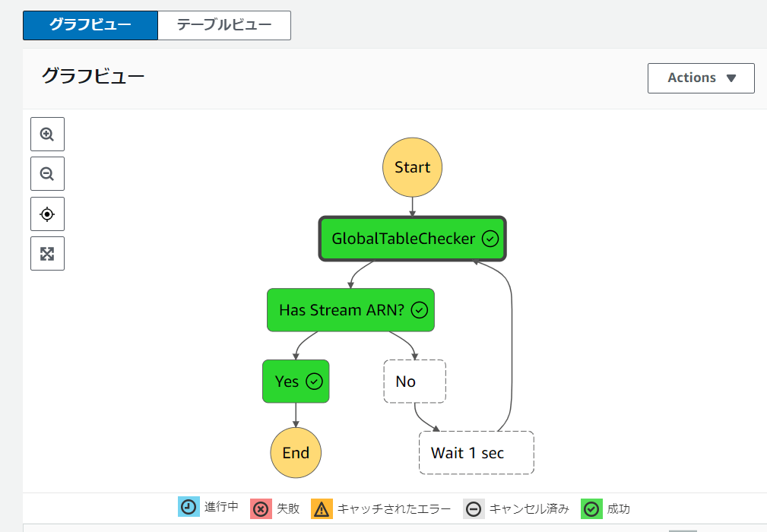The height and width of the screenshot is (532, 767).
Task: Click the キャッチされたエラー legend label
Action: click(x=395, y=508)
